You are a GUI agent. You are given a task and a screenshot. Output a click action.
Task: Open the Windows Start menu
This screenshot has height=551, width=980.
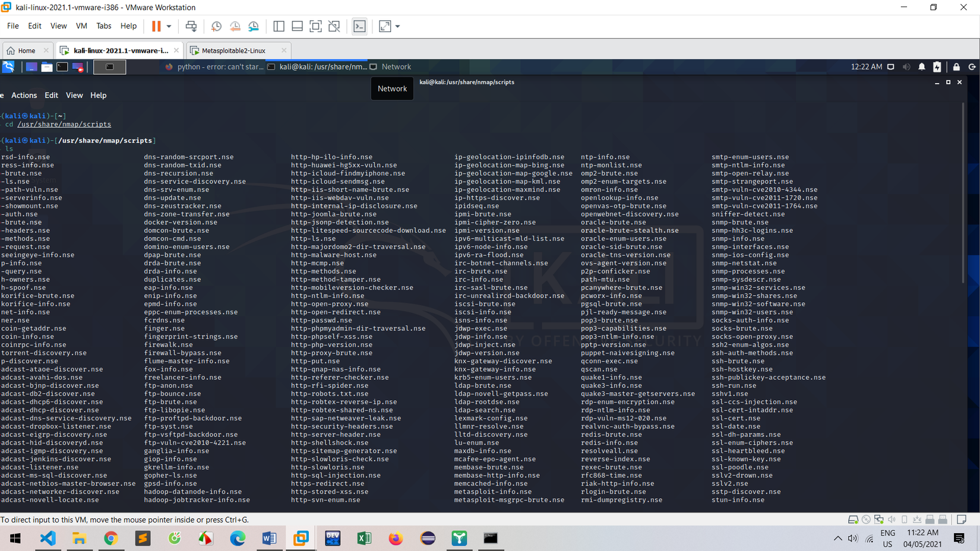[15, 539]
